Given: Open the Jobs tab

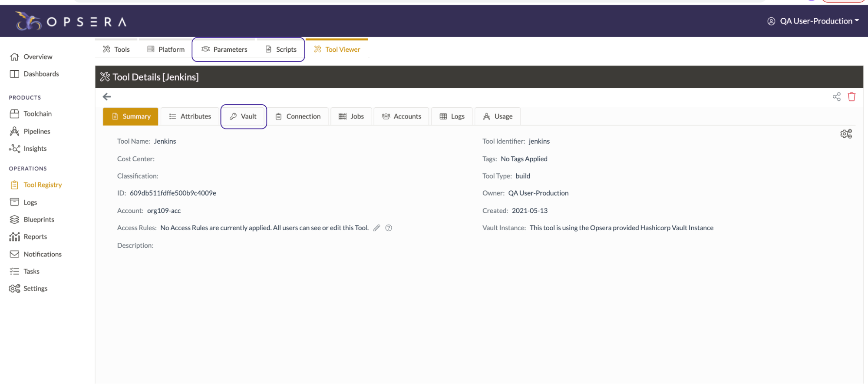Looking at the screenshot, I should 351,116.
